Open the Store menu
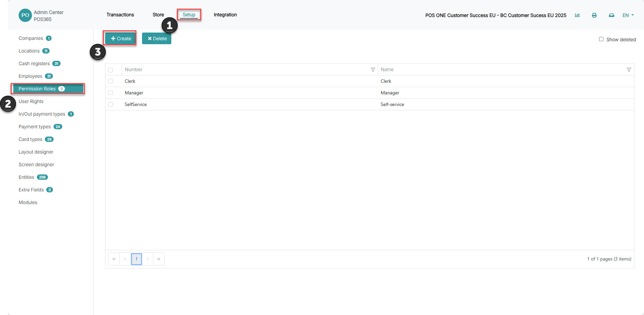Image resolution: width=644 pixels, height=315 pixels. click(x=158, y=15)
